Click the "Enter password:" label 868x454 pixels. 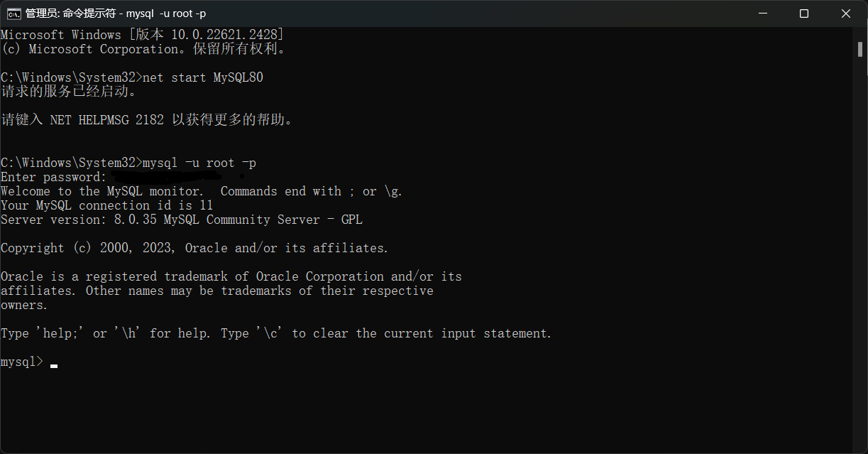(53, 177)
